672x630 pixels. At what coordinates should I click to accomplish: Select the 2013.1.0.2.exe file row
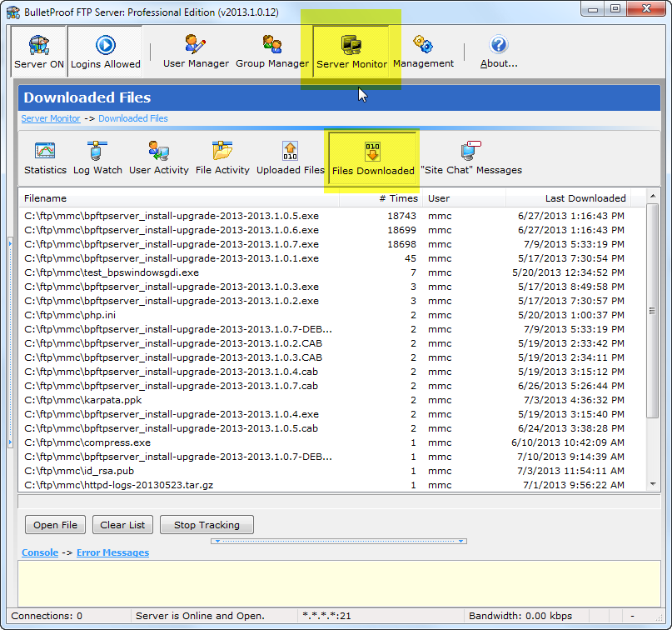(x=332, y=301)
